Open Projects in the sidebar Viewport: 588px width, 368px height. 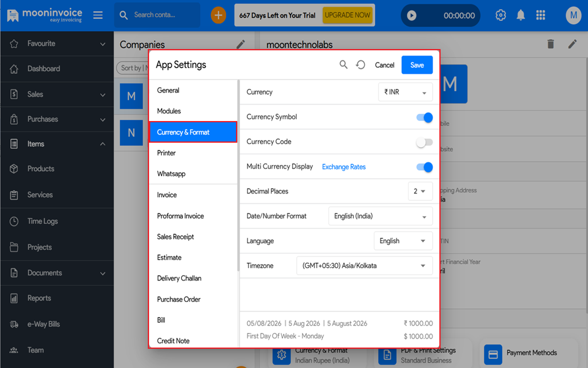coord(57,247)
